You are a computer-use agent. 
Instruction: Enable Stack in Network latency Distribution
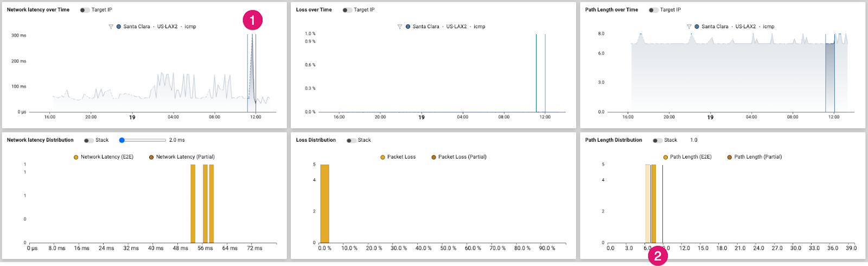(x=88, y=141)
